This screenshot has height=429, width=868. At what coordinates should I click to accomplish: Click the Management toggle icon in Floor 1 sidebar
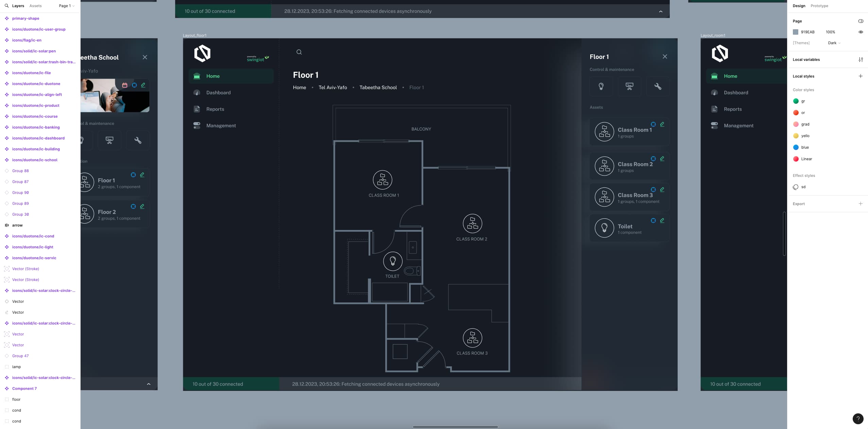click(x=197, y=126)
